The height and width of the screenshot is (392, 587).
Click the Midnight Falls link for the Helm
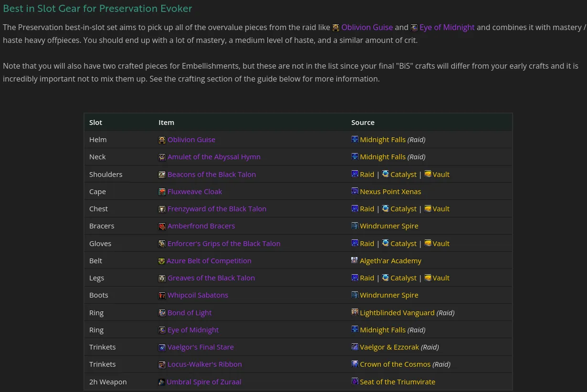coord(383,139)
